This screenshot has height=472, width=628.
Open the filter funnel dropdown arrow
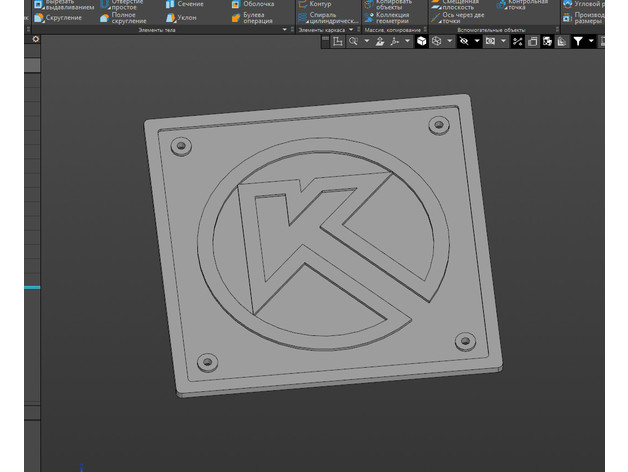tap(592, 41)
